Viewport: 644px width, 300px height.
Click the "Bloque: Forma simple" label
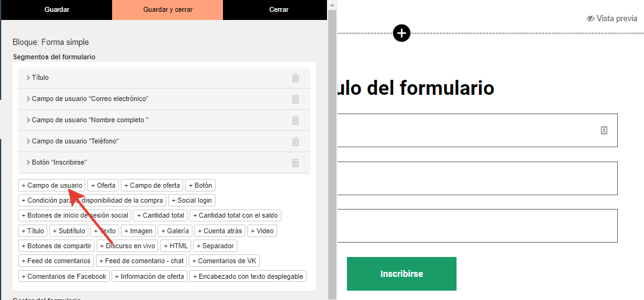[x=50, y=42]
